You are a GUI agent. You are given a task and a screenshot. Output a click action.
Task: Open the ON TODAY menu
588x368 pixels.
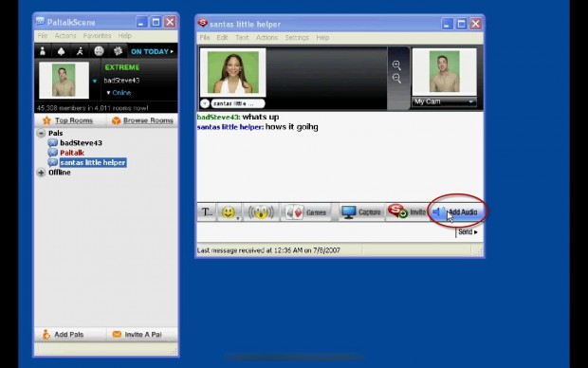152,51
